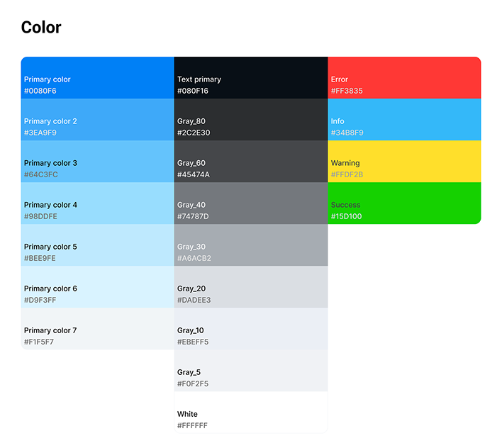The width and height of the screenshot is (502, 448).
Task: Select the Primary color 5 swatch
Action: click(97, 245)
